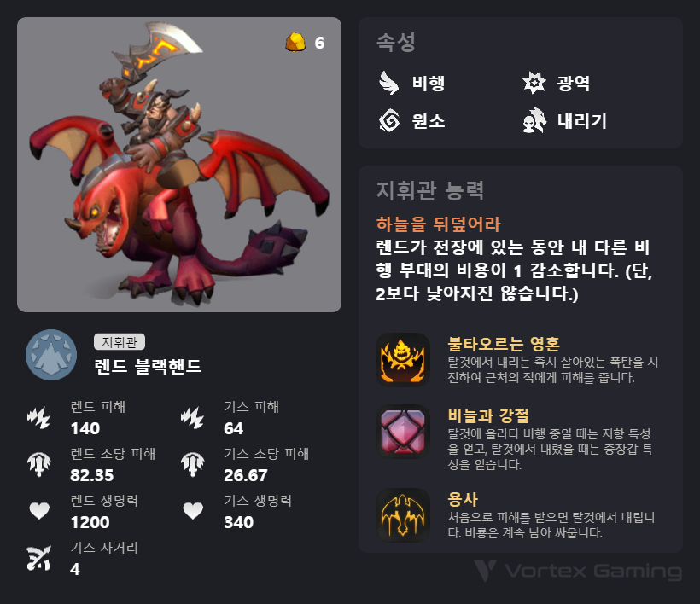The image size is (700, 604).
Task: Click the 기스 사거리 range icon
Action: (38, 558)
